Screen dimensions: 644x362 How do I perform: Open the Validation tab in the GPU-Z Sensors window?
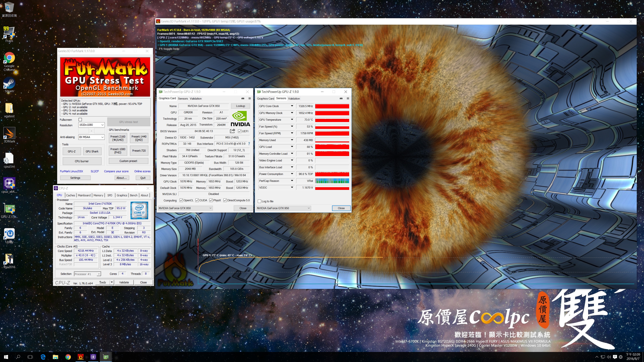[294, 98]
